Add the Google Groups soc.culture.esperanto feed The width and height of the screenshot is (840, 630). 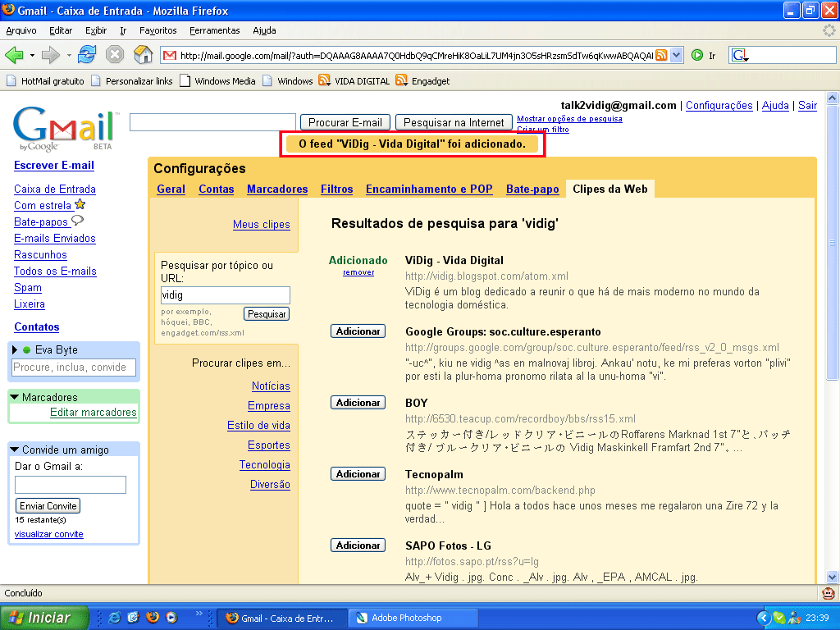pos(358,331)
